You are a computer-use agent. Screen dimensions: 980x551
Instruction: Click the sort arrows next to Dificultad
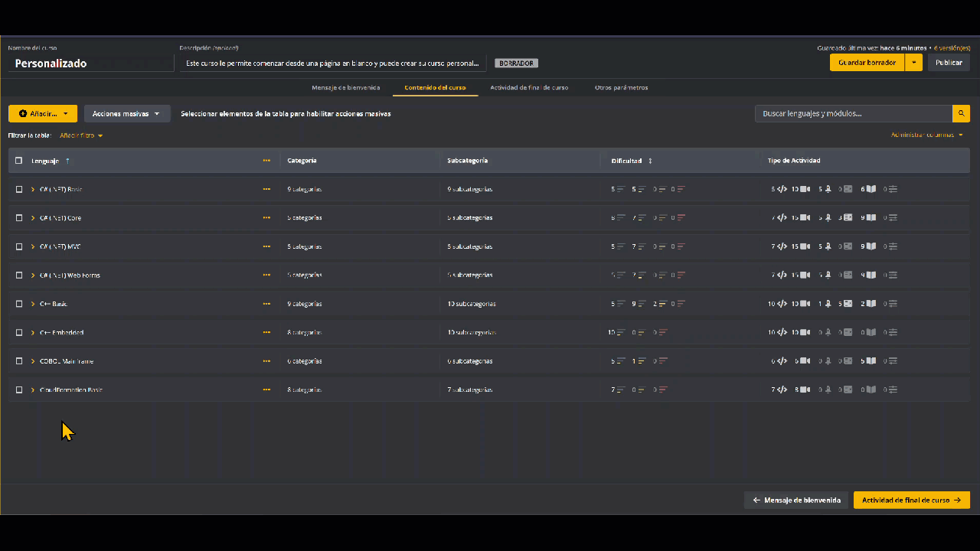(650, 161)
